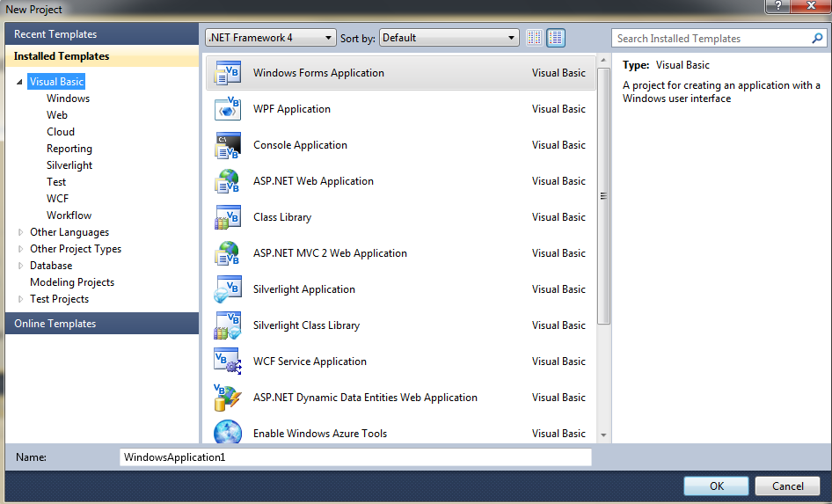Select the Workflow category
Viewport: 832px width, 504px height.
click(69, 215)
